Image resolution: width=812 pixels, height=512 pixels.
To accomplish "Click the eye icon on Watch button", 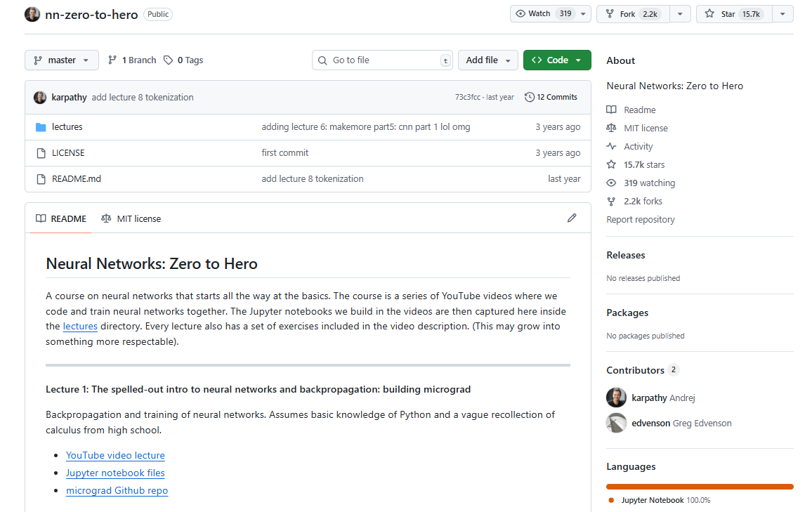I will [520, 14].
